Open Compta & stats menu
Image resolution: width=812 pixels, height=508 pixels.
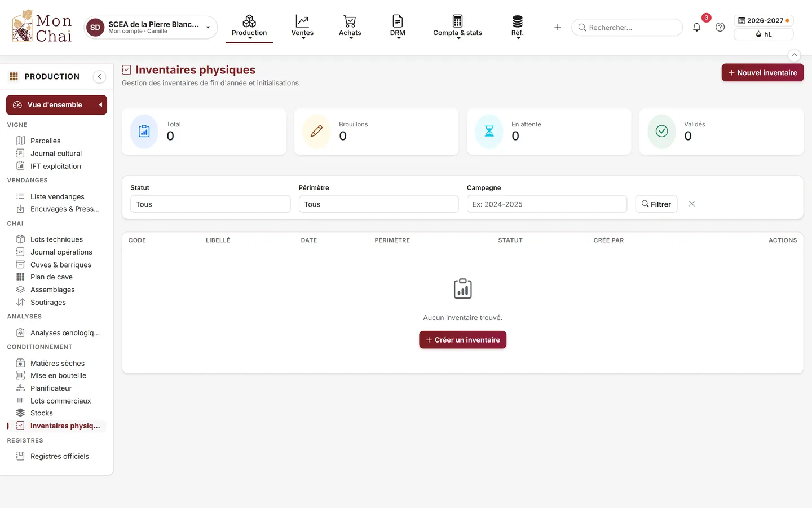[457, 27]
